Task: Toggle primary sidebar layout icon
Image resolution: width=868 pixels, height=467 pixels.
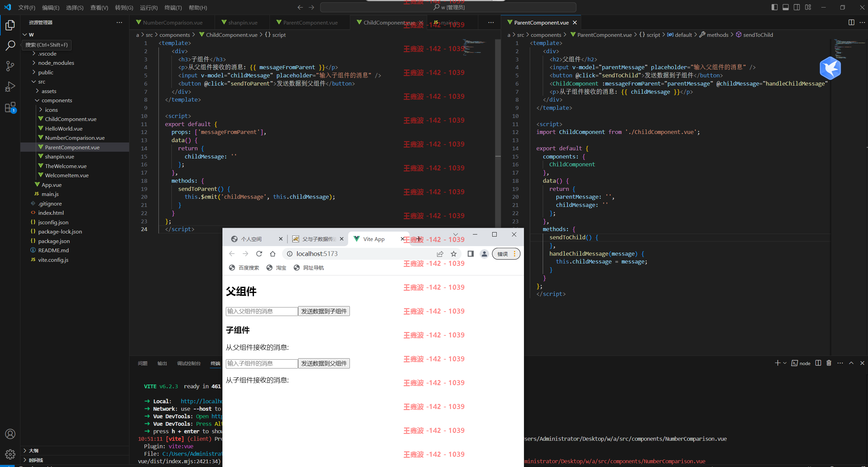Action: pos(774,7)
